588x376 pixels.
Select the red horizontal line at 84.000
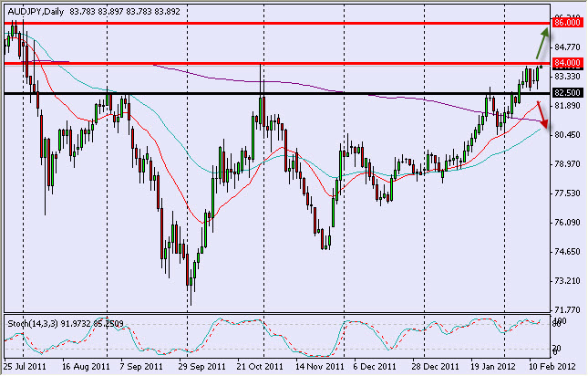(x=273, y=63)
